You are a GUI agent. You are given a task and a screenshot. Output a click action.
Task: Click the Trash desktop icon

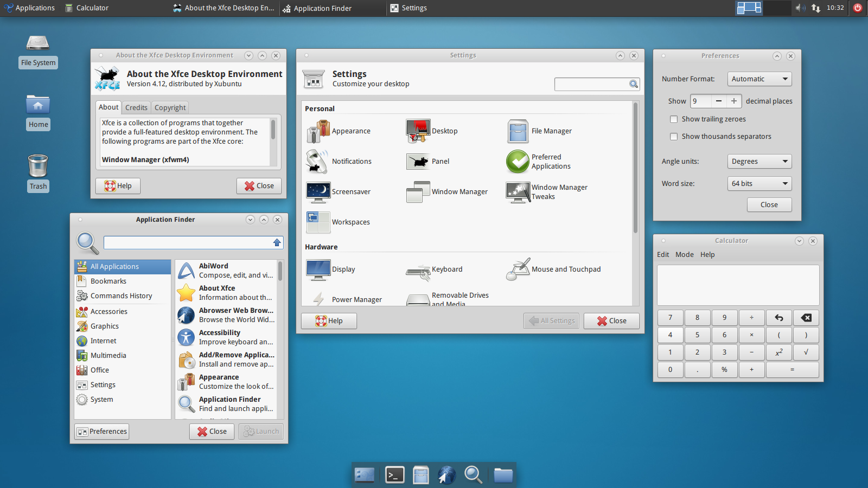[x=38, y=165]
